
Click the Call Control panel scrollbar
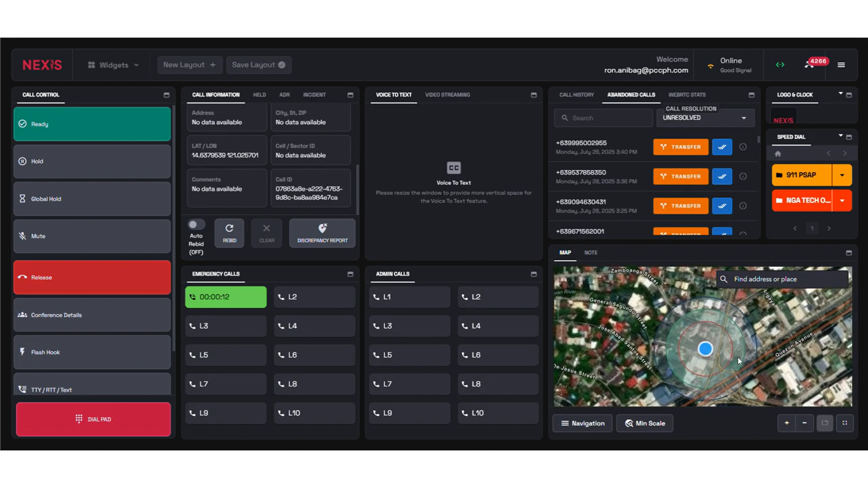tap(174, 228)
